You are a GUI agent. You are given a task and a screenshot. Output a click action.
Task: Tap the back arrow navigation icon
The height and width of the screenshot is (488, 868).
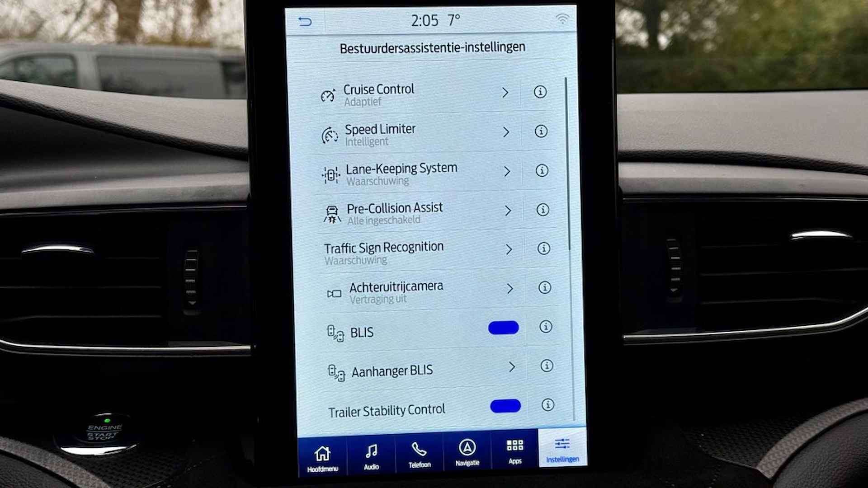tap(303, 20)
